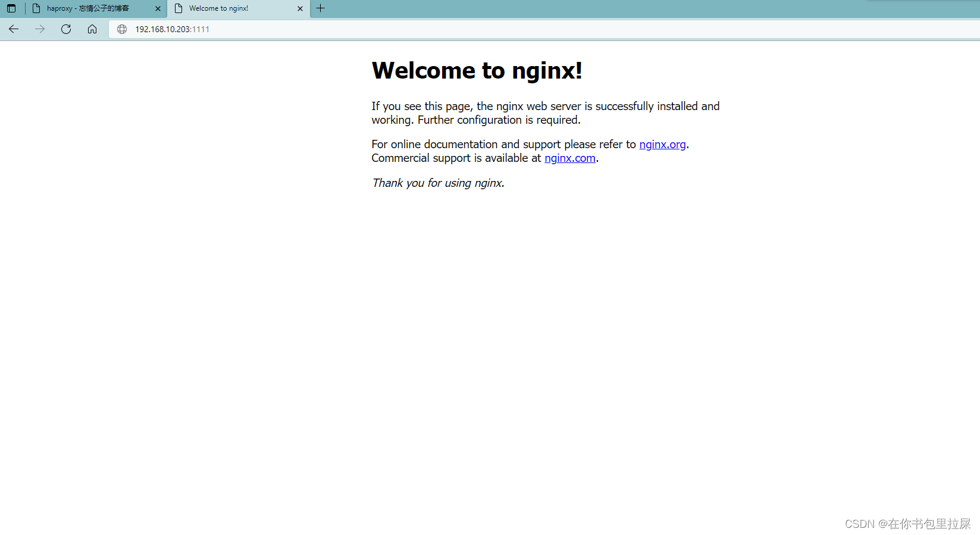
Task: Click the site info globe icon
Action: (x=122, y=29)
